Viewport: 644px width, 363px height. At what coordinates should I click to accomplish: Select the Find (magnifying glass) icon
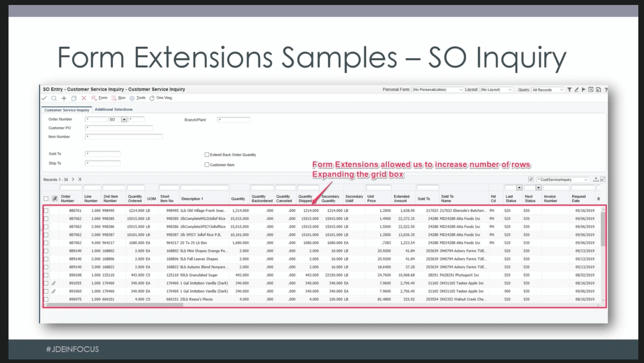point(54,98)
